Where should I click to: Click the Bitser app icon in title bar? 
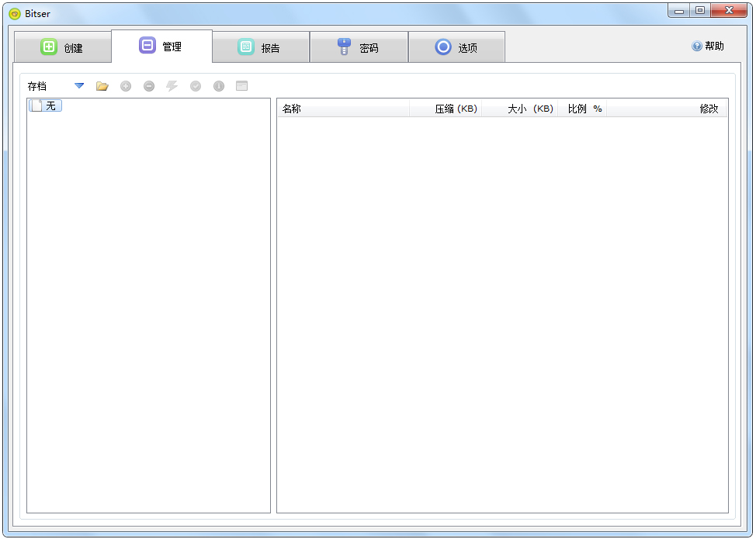click(15, 13)
